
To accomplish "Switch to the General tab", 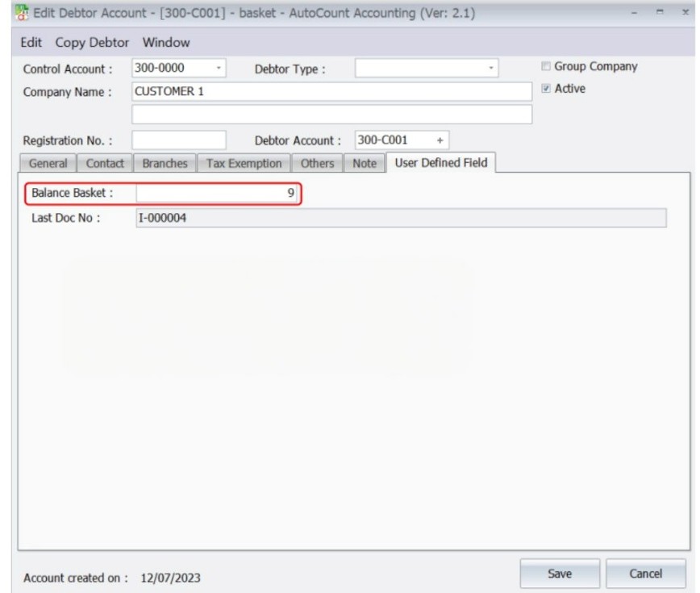I will coord(48,163).
